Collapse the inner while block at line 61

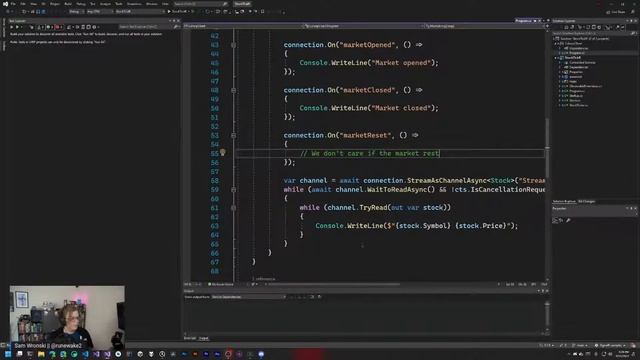[x=233, y=208]
